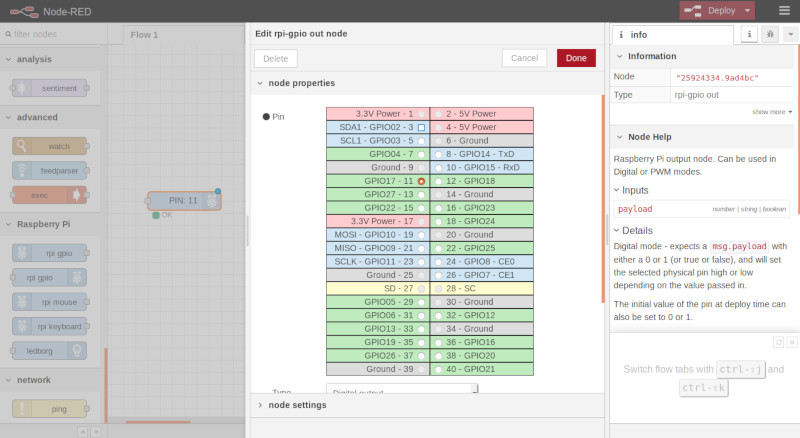Image resolution: width=800 pixels, height=438 pixels.
Task: Click the Node-RED logo icon
Action: [x=24, y=12]
